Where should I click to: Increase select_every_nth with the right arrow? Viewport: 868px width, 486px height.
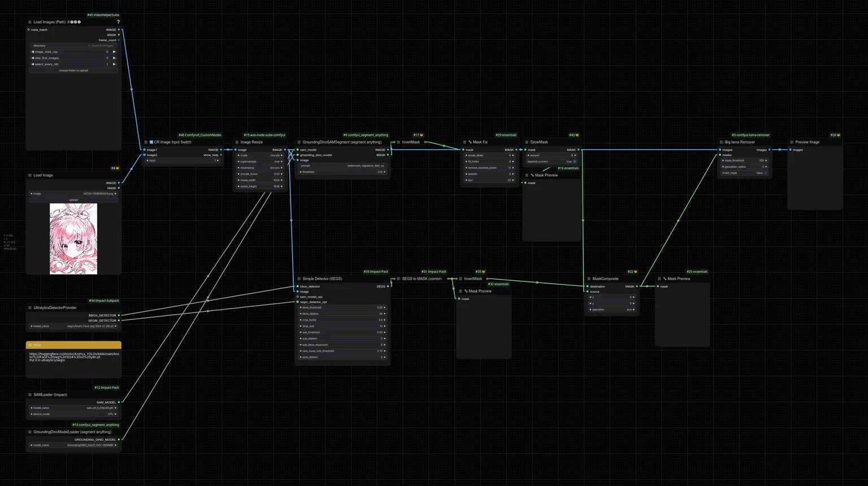tap(114, 64)
